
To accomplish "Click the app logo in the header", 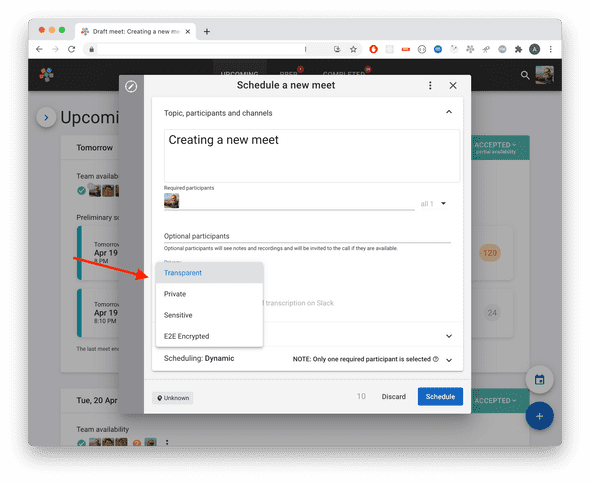I will [47, 74].
